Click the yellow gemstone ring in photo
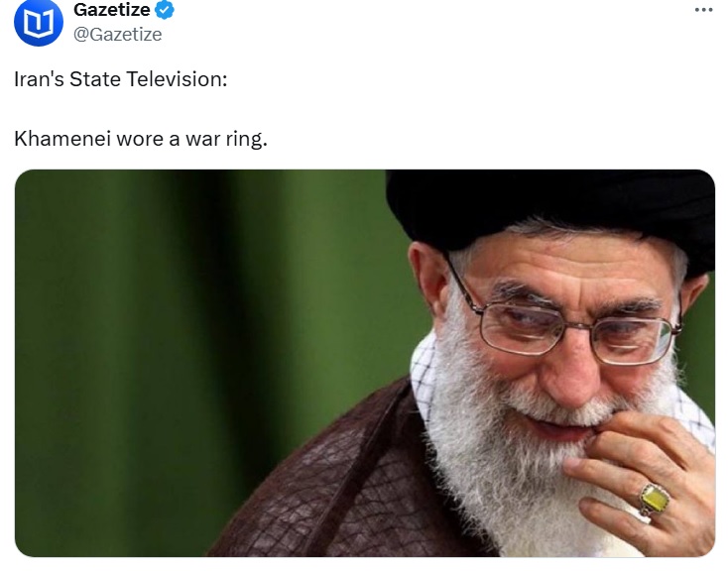Image resolution: width=728 pixels, height=571 pixels. [655, 500]
